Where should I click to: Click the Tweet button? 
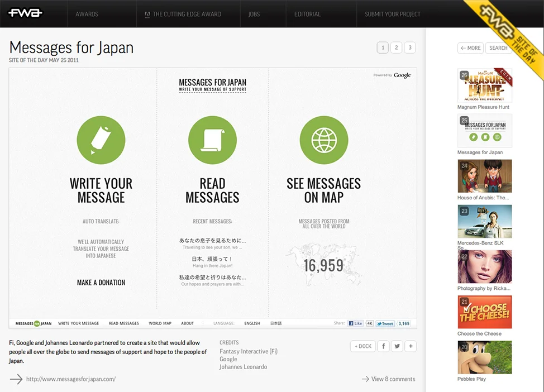coord(385,323)
